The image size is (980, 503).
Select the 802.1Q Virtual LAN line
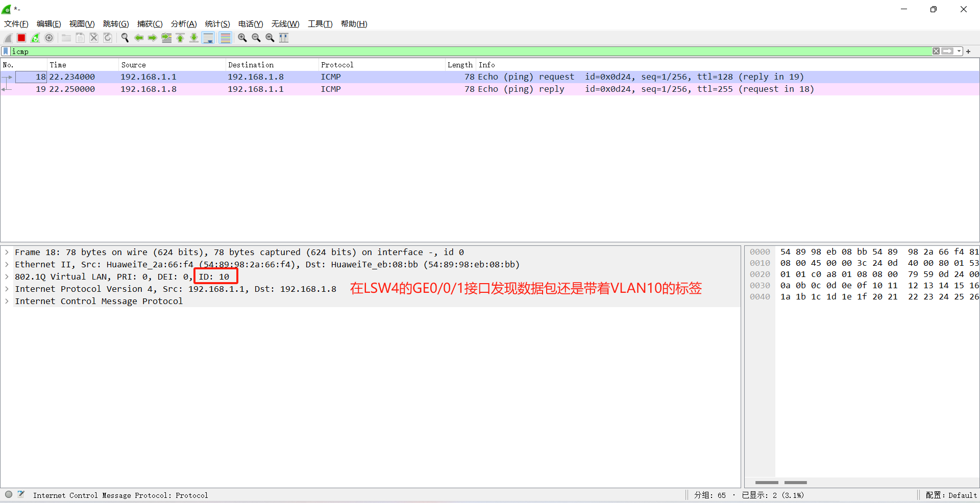coord(371,277)
